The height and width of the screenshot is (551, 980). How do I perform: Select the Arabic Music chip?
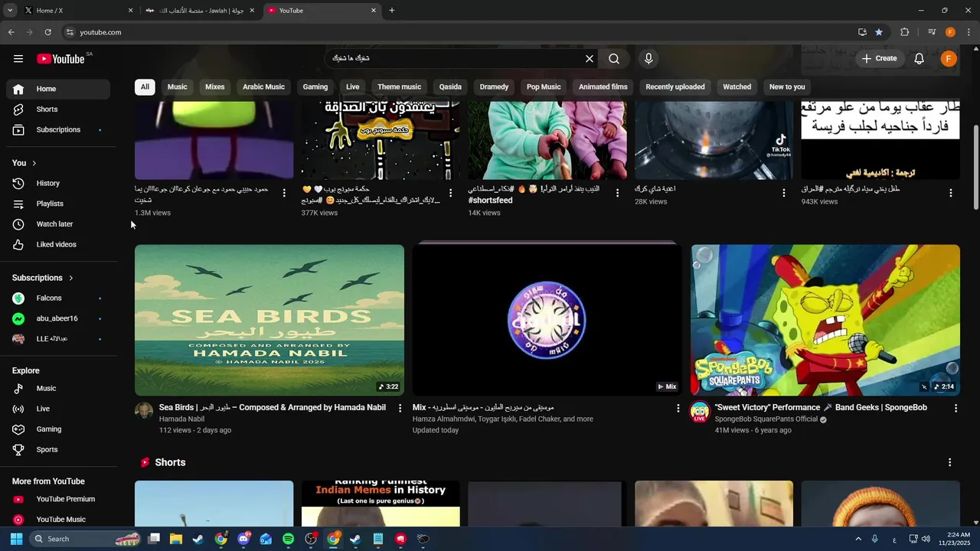pyautogui.click(x=263, y=86)
